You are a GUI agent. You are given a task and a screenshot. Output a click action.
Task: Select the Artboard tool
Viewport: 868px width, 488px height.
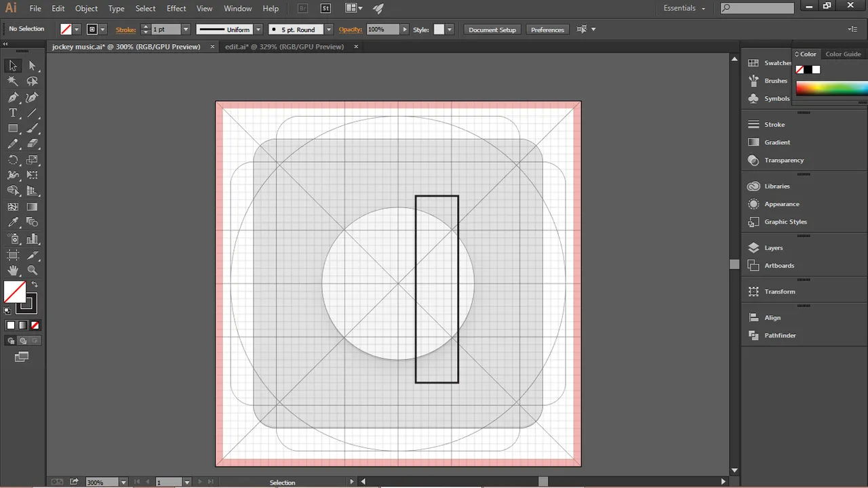pyautogui.click(x=13, y=255)
